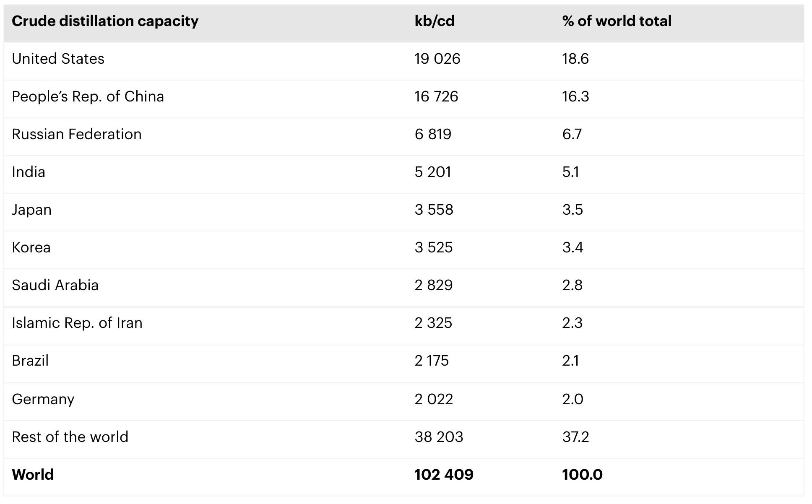Click the bold World total row label
This screenshot has height=504, width=812.
(x=33, y=475)
